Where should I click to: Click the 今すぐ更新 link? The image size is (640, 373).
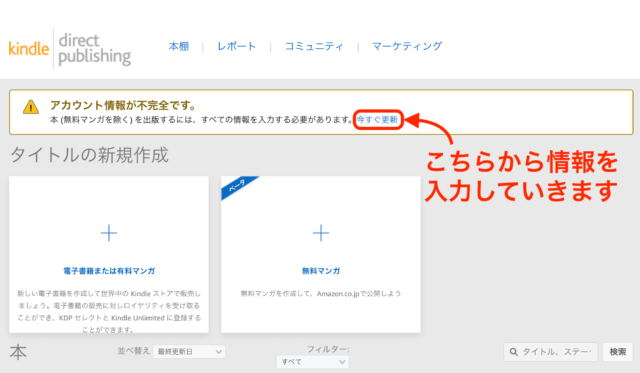[x=377, y=120]
